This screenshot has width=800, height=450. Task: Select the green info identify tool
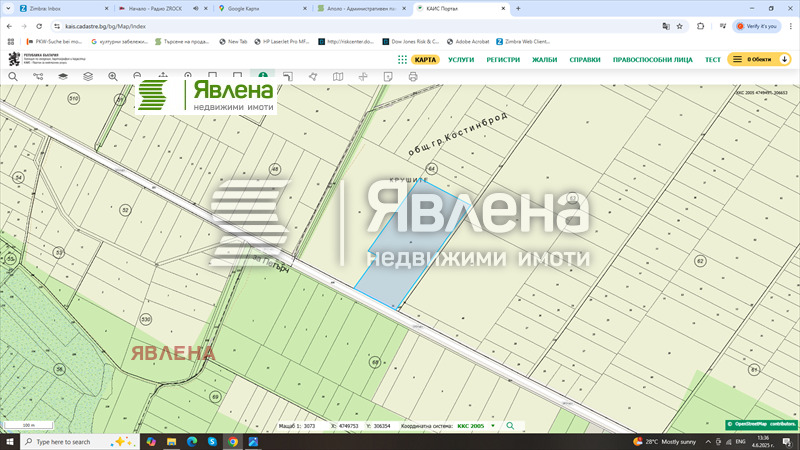(x=262, y=76)
